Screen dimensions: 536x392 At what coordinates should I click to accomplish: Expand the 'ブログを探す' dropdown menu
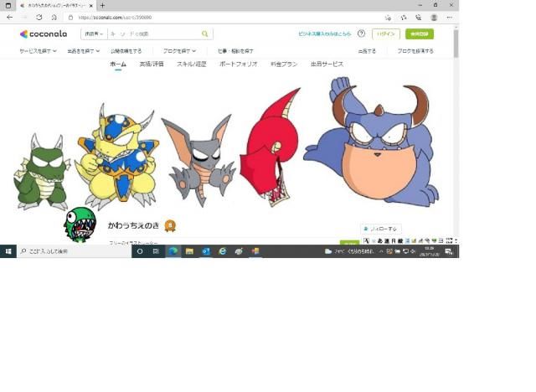point(179,51)
